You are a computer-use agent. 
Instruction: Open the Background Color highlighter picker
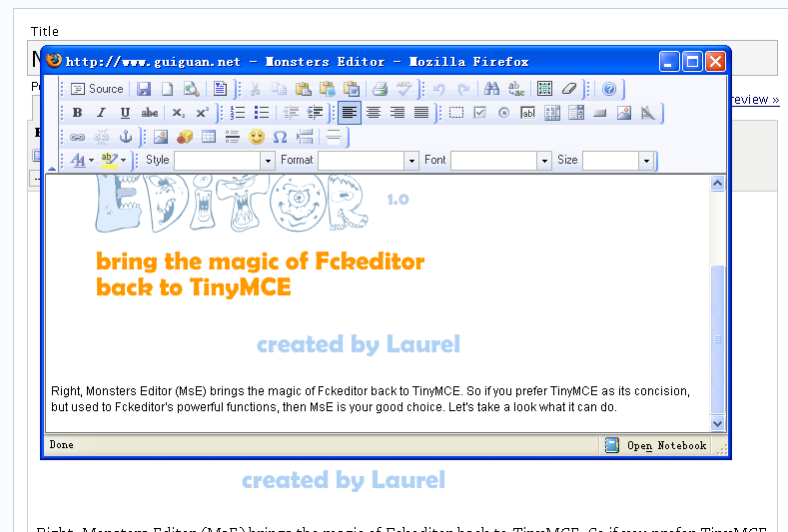tap(113, 161)
